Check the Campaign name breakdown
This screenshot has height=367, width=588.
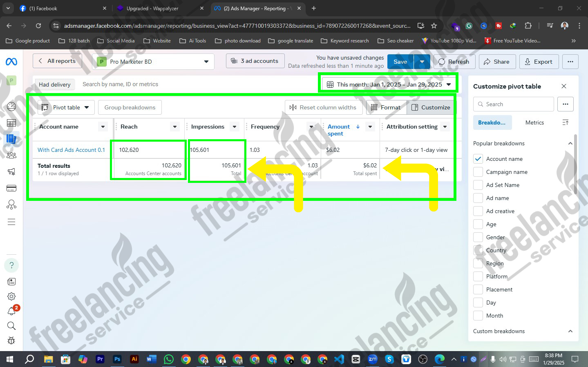(478, 172)
